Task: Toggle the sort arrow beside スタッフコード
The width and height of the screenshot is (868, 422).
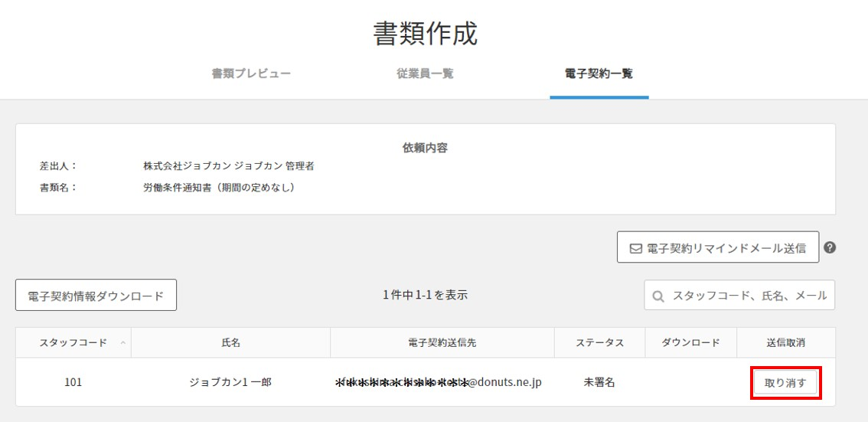Action: (122, 343)
